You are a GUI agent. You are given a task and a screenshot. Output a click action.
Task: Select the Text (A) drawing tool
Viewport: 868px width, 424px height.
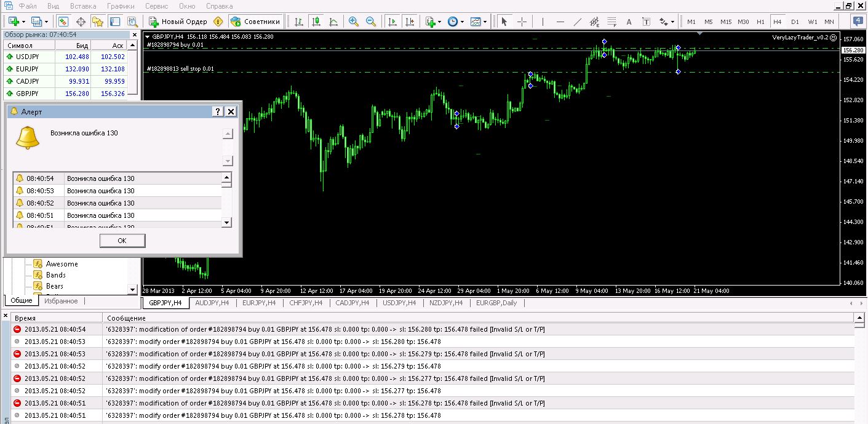(629, 22)
